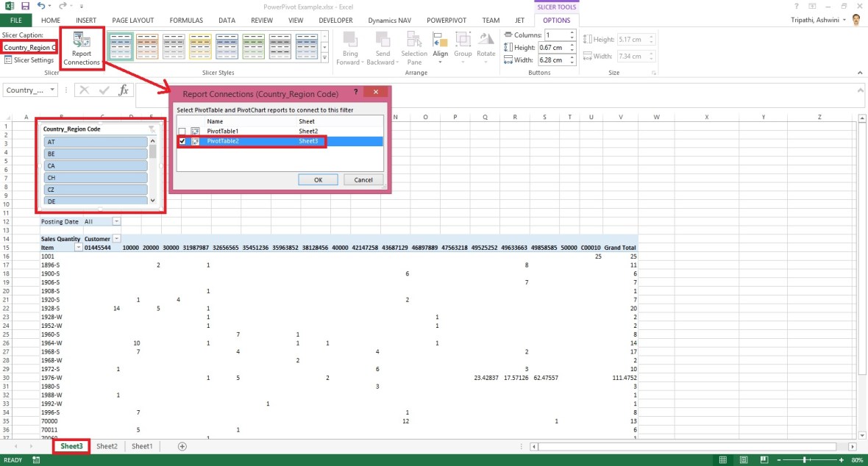
Task: Open Slicer Settings
Action: coord(26,60)
